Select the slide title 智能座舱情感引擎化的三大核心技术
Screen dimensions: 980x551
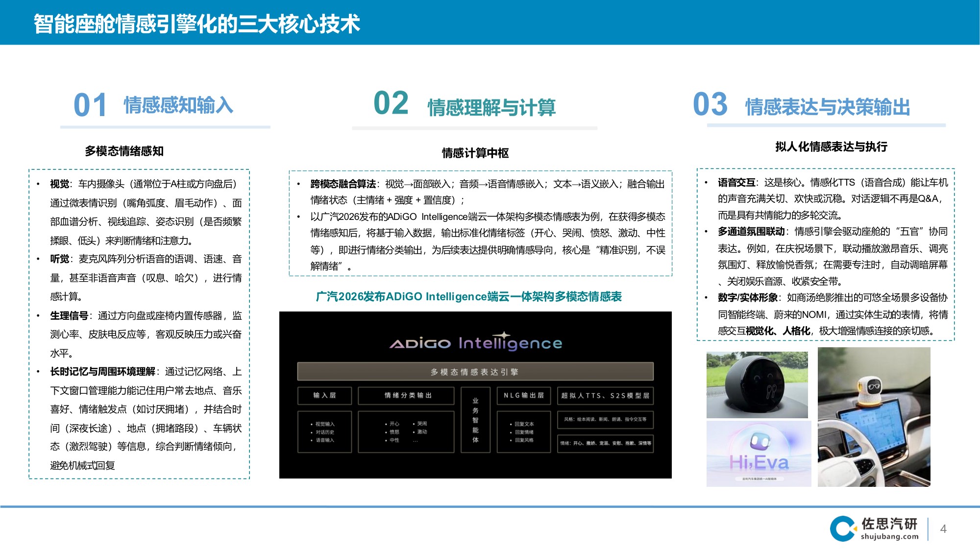tap(196, 24)
